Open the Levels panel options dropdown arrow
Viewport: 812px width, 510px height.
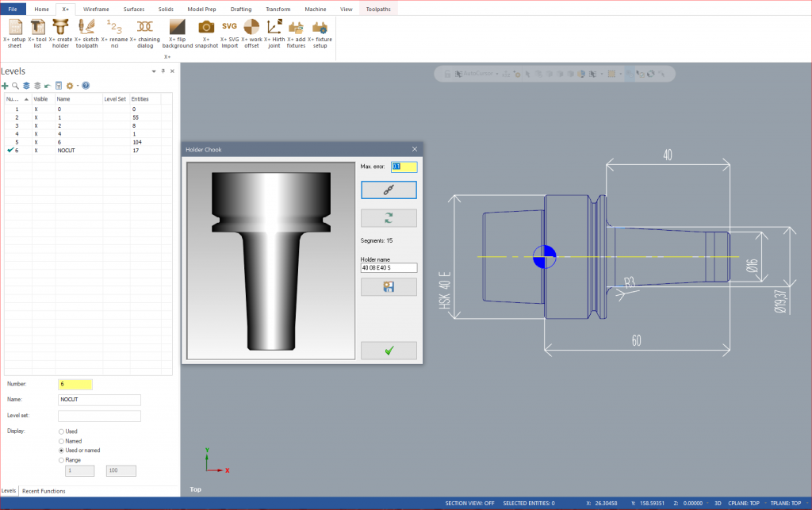click(154, 71)
